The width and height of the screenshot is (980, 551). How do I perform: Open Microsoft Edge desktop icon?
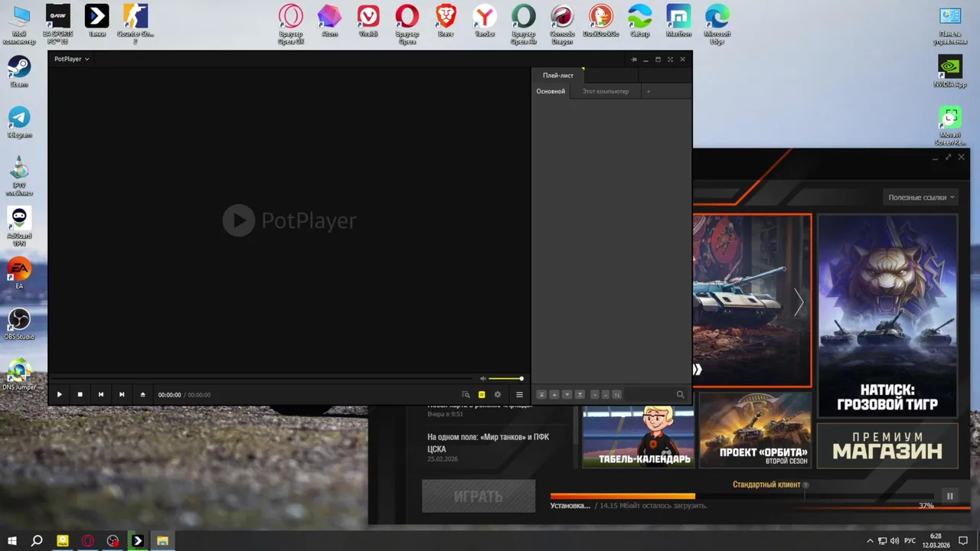717,24
